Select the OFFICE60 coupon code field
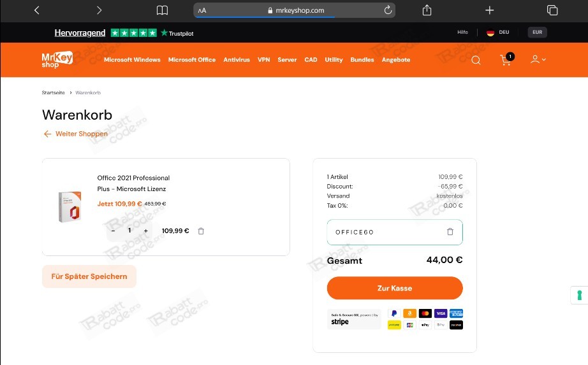This screenshot has height=365, width=588. (395, 233)
